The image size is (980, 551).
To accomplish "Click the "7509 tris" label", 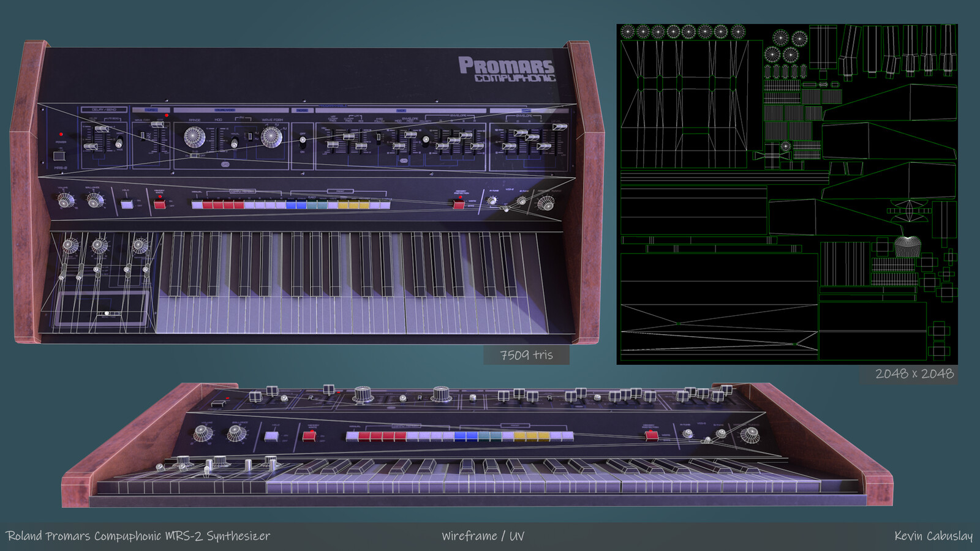I will [526, 355].
